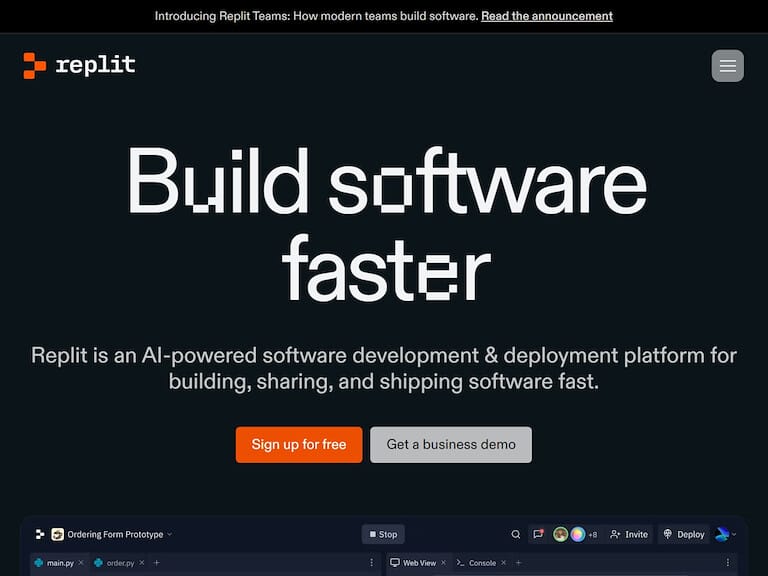Open the Read the announcement link
768x576 pixels.
[546, 16]
